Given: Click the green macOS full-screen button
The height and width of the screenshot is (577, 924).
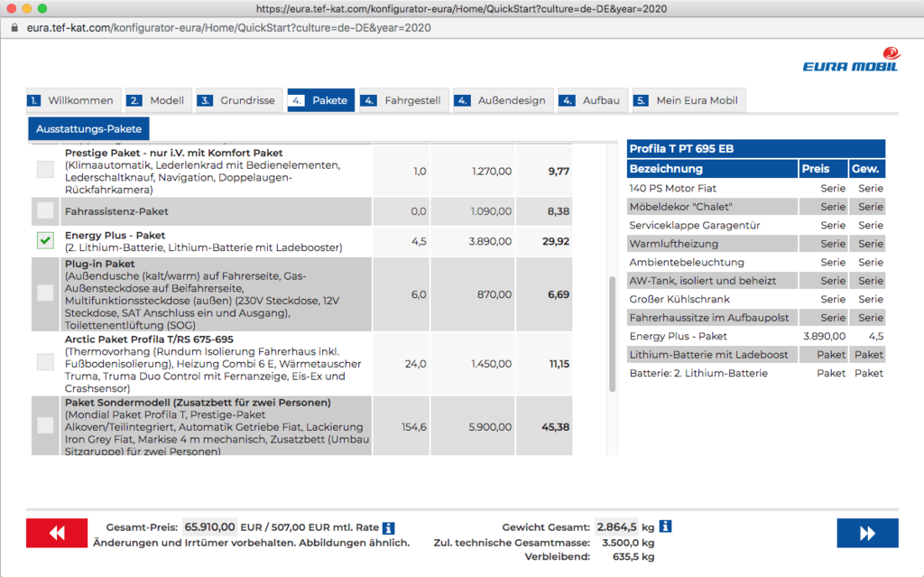Looking at the screenshot, I should (x=42, y=8).
